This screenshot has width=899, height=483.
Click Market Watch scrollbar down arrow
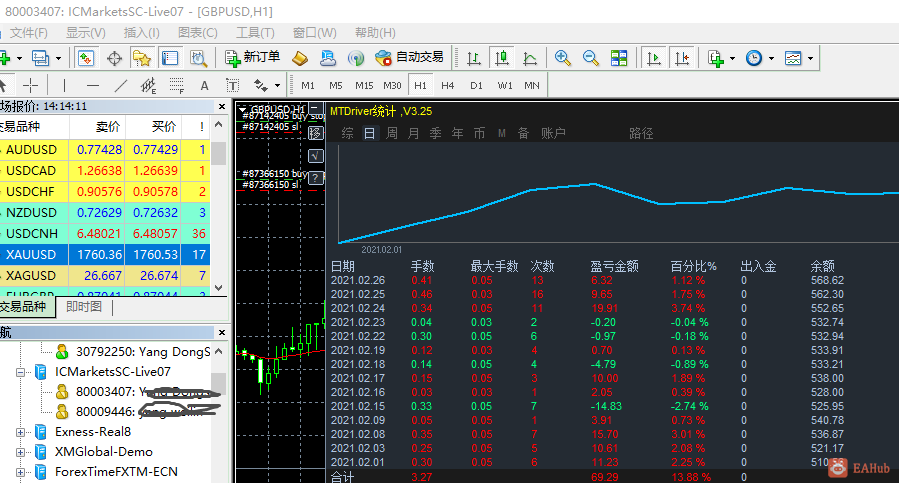tap(218, 288)
